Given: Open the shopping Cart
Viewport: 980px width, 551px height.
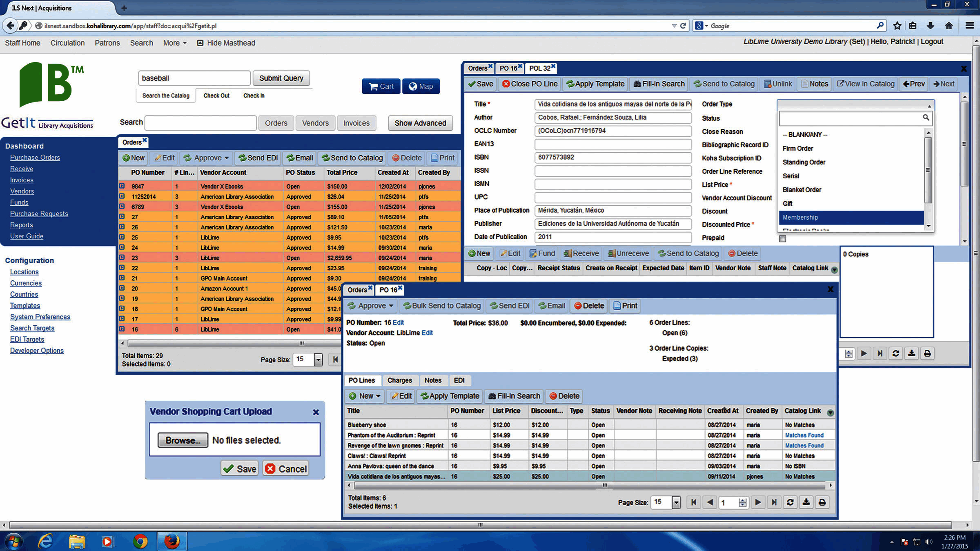Looking at the screenshot, I should (x=381, y=86).
